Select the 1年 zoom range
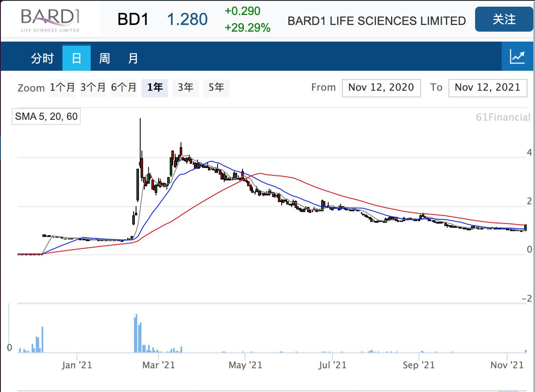This screenshot has width=535, height=392. (155, 87)
